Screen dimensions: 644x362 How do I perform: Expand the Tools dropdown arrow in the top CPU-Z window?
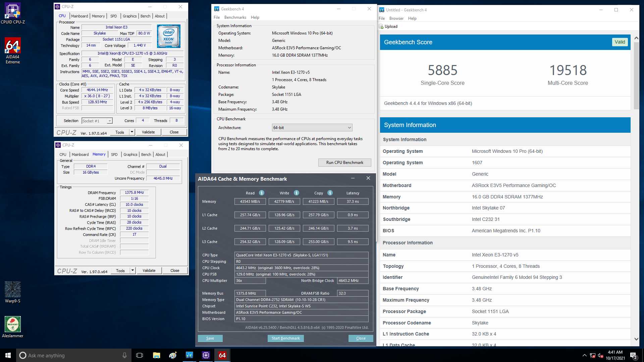point(132,132)
